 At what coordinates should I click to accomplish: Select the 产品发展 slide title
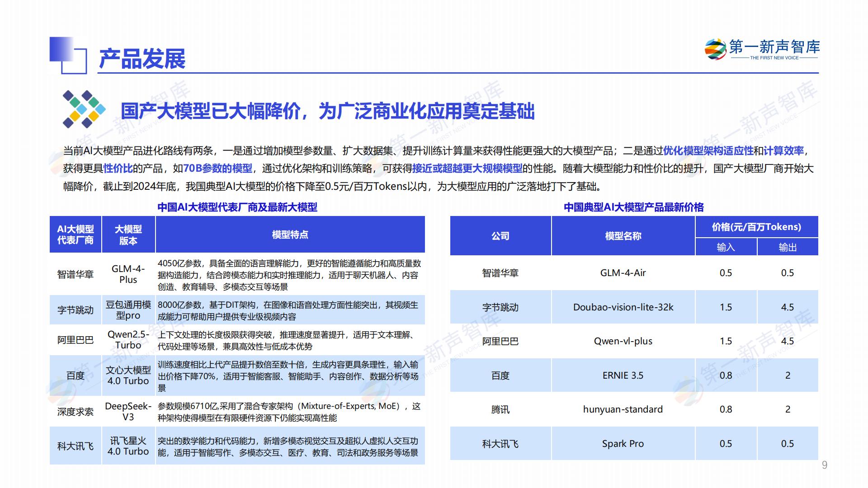click(x=142, y=59)
